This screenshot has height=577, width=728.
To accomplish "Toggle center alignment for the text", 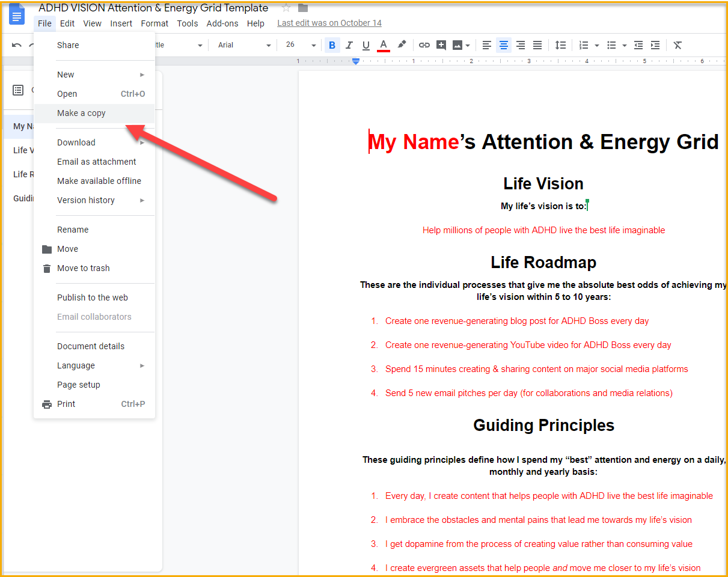I will (x=503, y=45).
